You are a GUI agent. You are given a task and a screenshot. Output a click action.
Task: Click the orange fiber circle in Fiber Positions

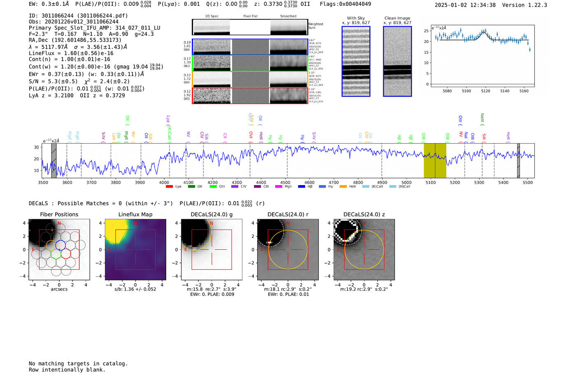(x=51, y=246)
